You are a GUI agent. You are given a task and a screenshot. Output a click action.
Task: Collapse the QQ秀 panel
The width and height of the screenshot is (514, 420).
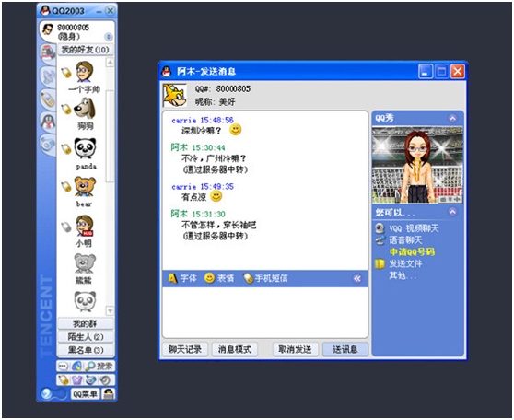(x=452, y=118)
